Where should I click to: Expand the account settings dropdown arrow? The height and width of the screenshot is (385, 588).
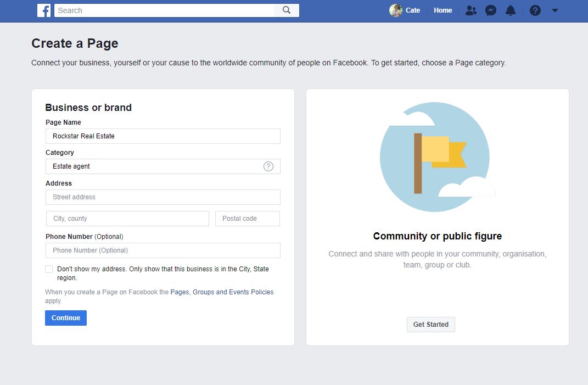[555, 10]
